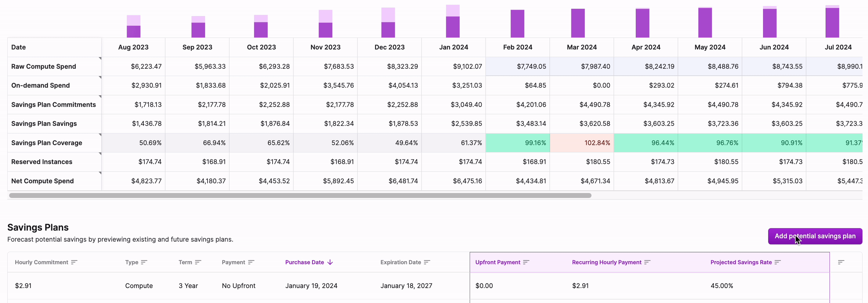The image size is (868, 303).
Task: Click the $9,102.07 raw spend cell
Action: click(x=454, y=67)
